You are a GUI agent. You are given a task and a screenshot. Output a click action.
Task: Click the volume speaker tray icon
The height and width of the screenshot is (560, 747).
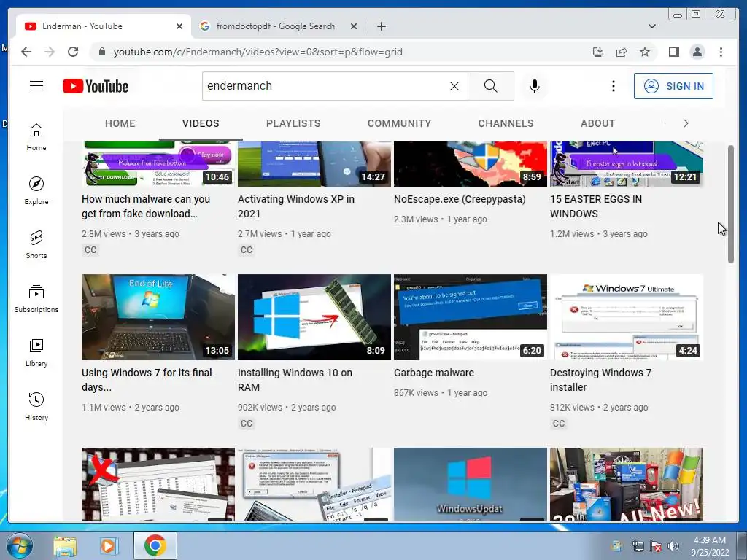click(x=673, y=546)
